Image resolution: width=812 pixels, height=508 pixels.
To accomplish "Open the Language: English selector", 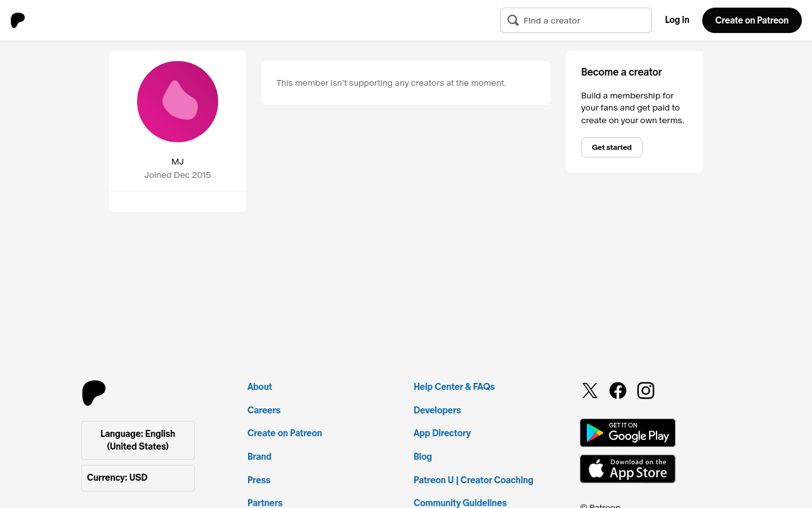I will point(138,440).
